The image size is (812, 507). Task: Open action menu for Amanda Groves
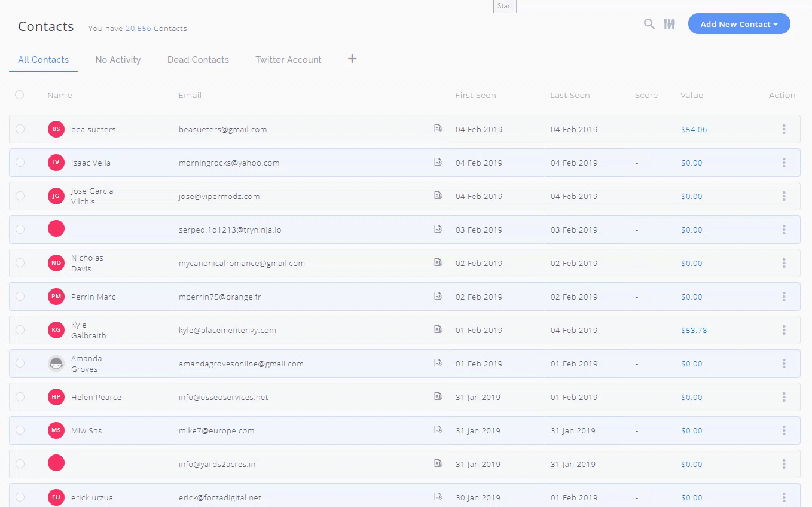pyautogui.click(x=784, y=364)
